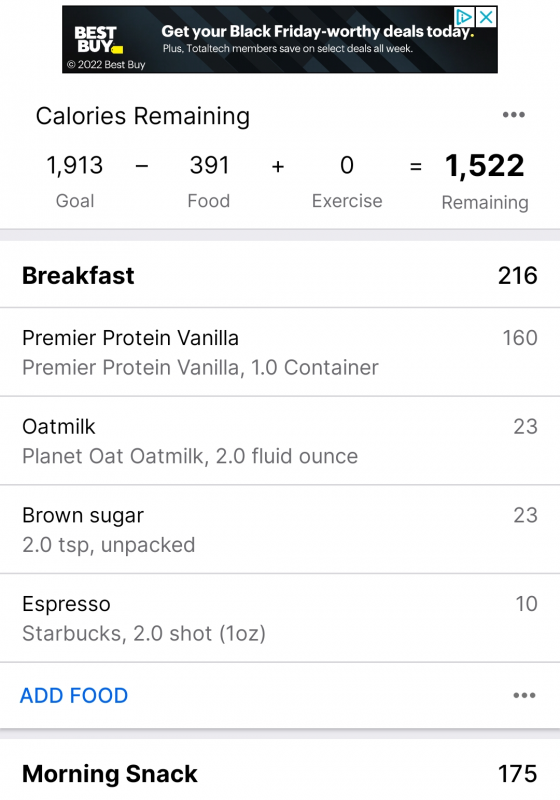Select the Starbucks Espresso entry

pyautogui.click(x=280, y=618)
